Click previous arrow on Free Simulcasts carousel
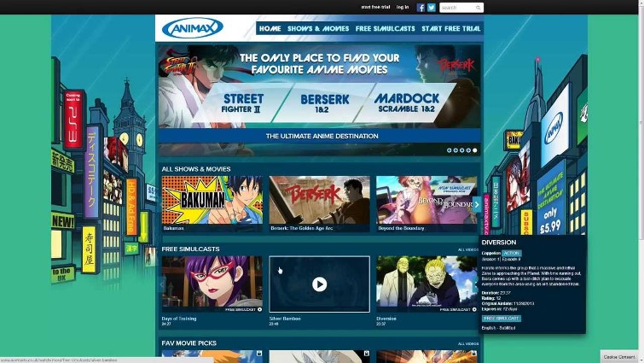Image resolution: width=644 pixels, height=363 pixels. 160,284
